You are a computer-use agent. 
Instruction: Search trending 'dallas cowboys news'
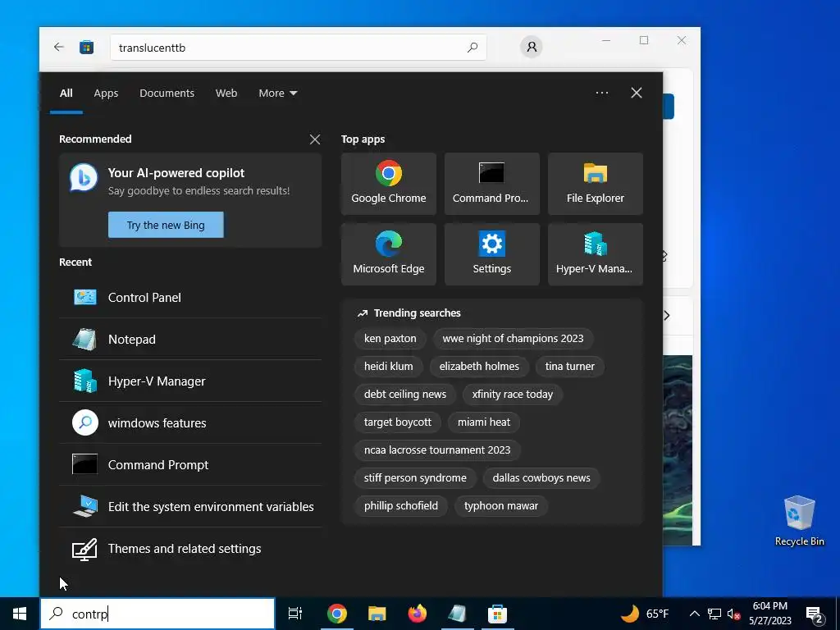(x=541, y=478)
